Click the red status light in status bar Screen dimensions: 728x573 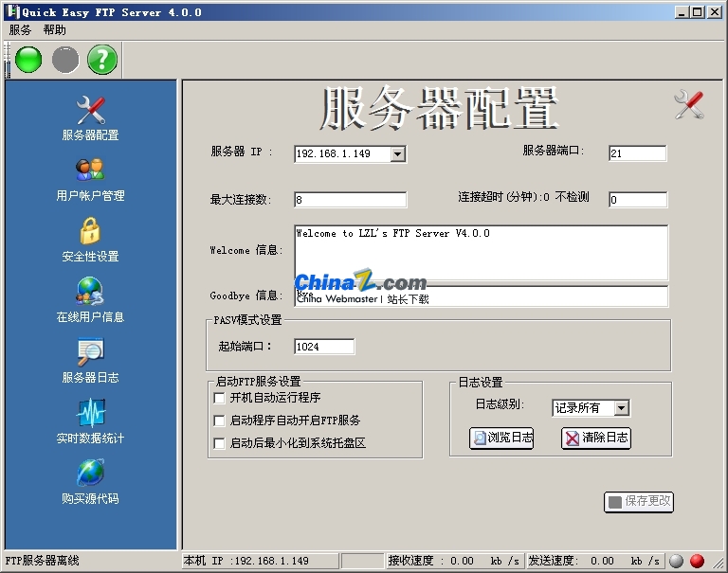pyautogui.click(x=697, y=561)
